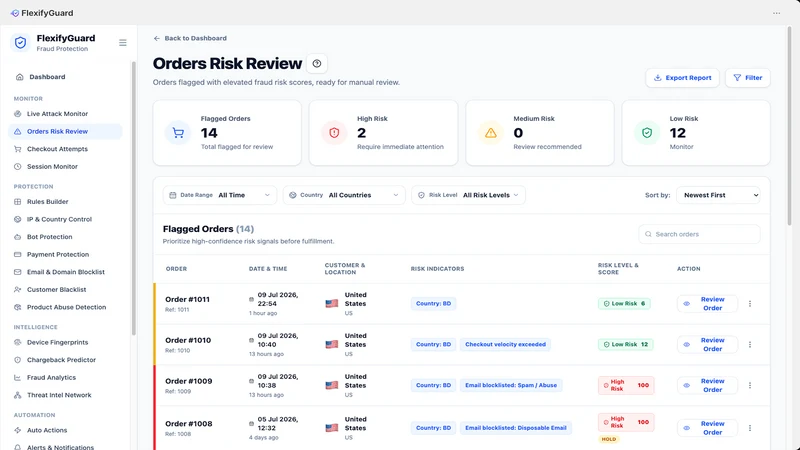Screen dimensions: 800x450
Task: Open Chargeback Predictor
Action: click(x=65, y=360)
